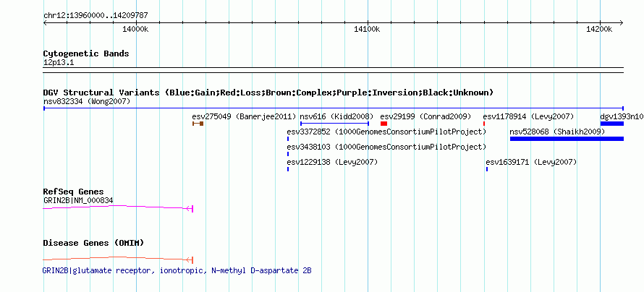Click the left arrow end of the ruler
The height and width of the screenshot is (292, 644).
[x=45, y=22]
